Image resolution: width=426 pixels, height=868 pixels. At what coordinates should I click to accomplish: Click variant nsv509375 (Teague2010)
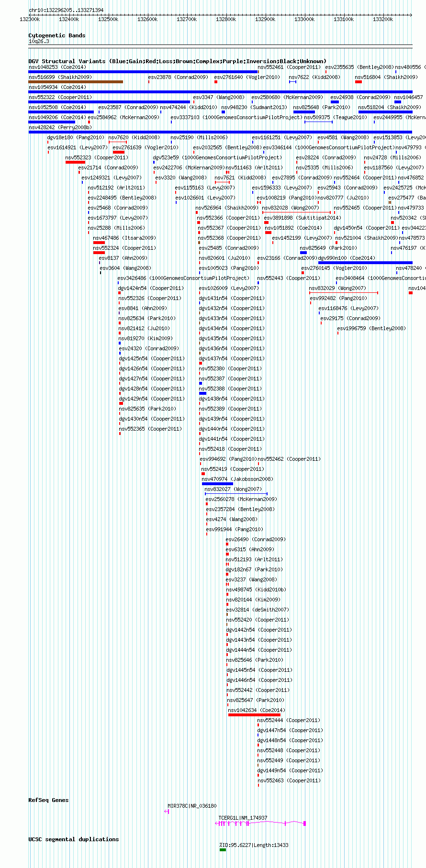point(336,117)
